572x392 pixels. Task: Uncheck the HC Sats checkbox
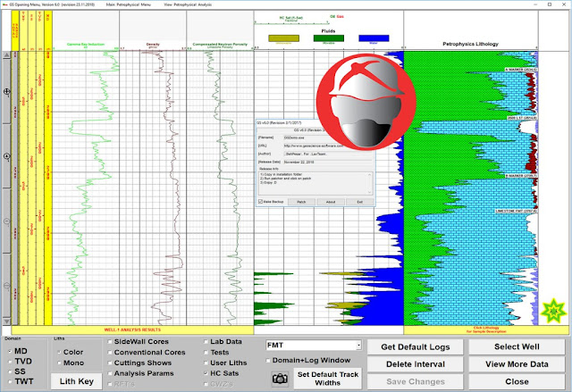click(206, 373)
